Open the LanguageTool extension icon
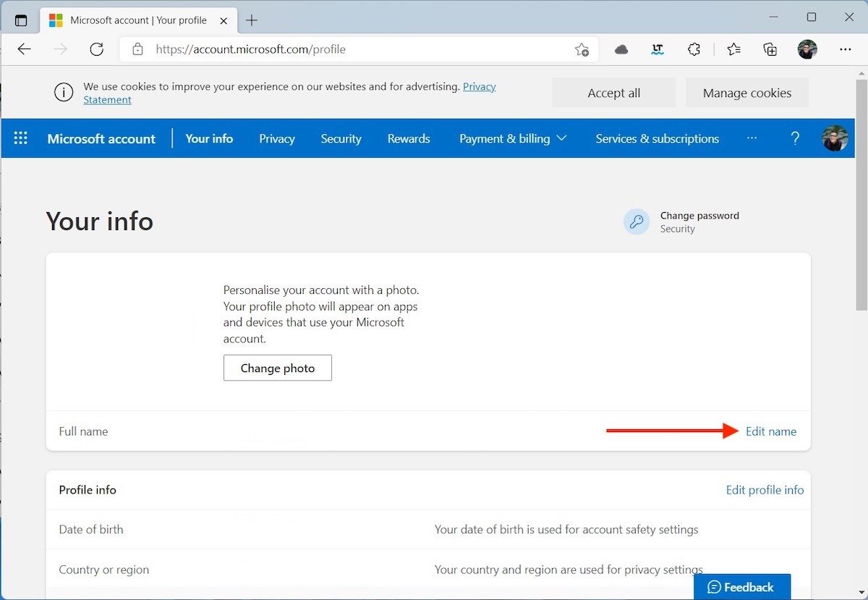868x600 pixels. pos(657,49)
